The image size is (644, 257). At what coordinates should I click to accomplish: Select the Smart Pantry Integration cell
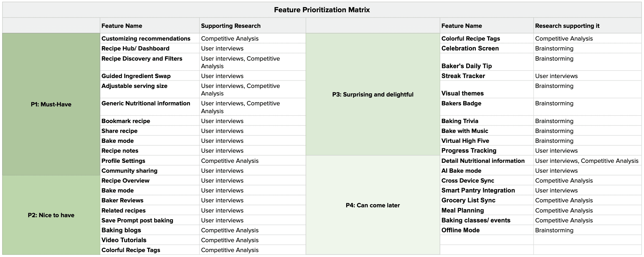coord(478,190)
